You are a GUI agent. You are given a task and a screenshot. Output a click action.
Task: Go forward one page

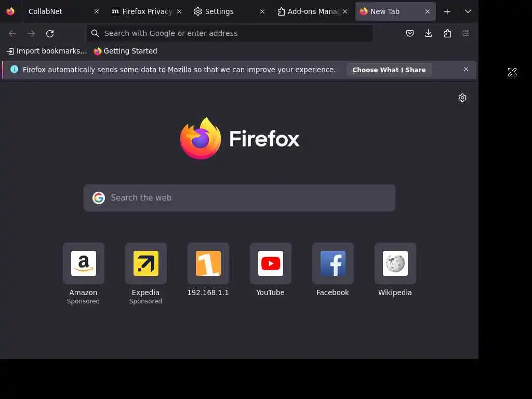[31, 33]
